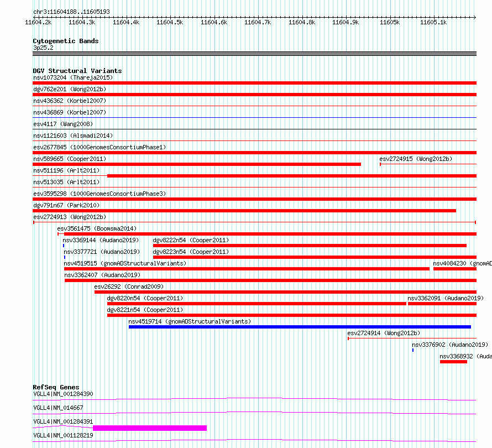492x448 pixels.
Task: Click dgv791n67 (Park2010) label
Action: [x=66, y=205]
